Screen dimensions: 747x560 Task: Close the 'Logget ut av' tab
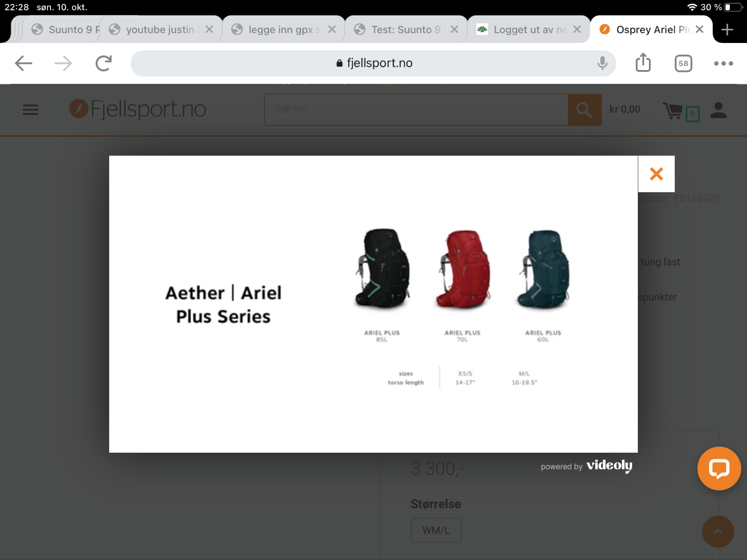[577, 29]
